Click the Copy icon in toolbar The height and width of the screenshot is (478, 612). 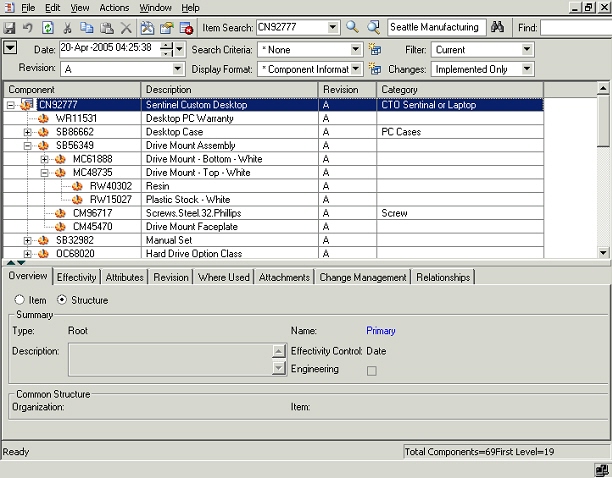87,28
